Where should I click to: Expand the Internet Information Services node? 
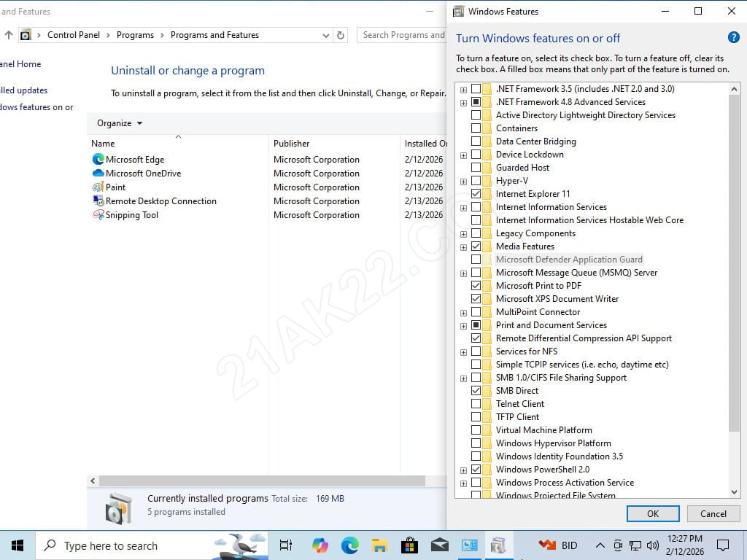[x=463, y=208]
